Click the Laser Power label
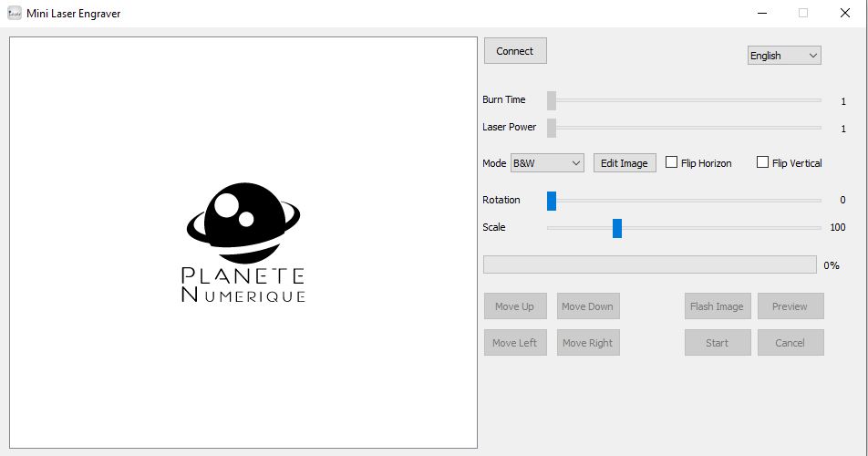 click(x=510, y=127)
